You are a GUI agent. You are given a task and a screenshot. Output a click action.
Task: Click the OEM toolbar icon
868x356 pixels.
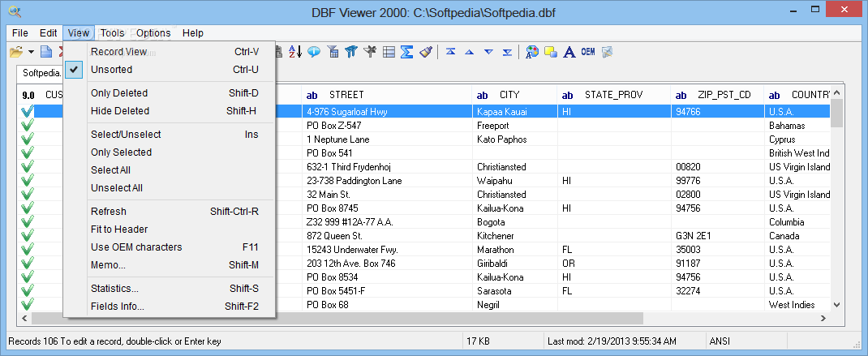[x=588, y=52]
